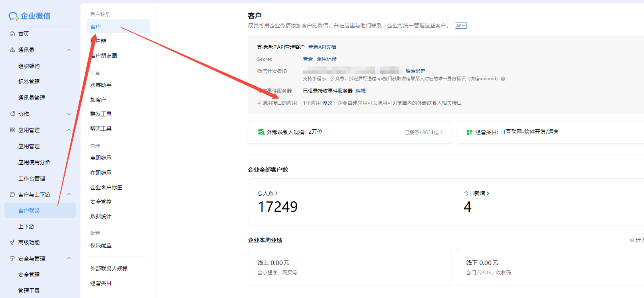Collapse the 应用管理 section chevron
This screenshot has height=298, width=644.
[69, 130]
